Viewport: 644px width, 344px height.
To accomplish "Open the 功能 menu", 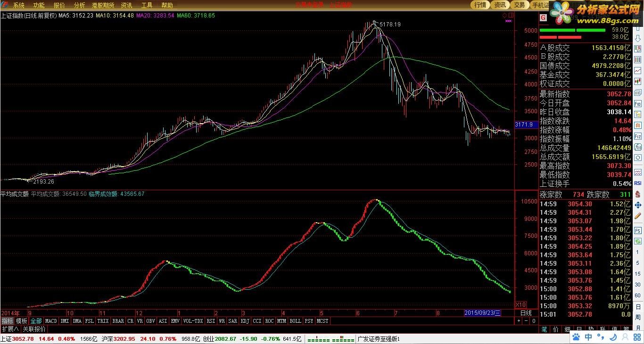I will (x=39, y=5).
